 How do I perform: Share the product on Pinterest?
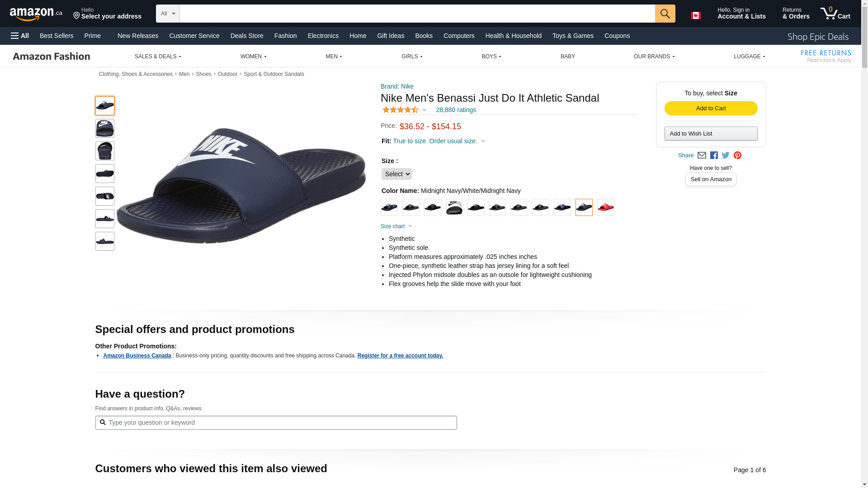coord(737,155)
